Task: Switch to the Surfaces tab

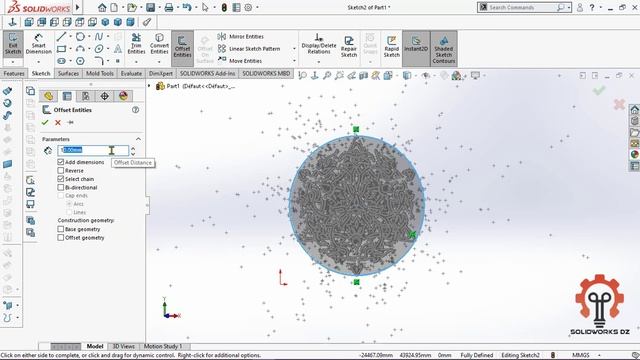Action: click(x=68, y=73)
